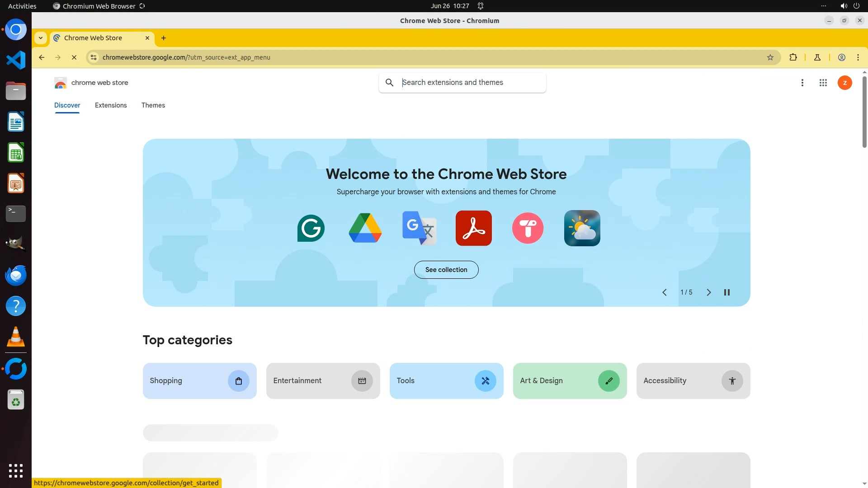Open the Google apps grid
This screenshot has width=868, height=488.
[x=823, y=83]
